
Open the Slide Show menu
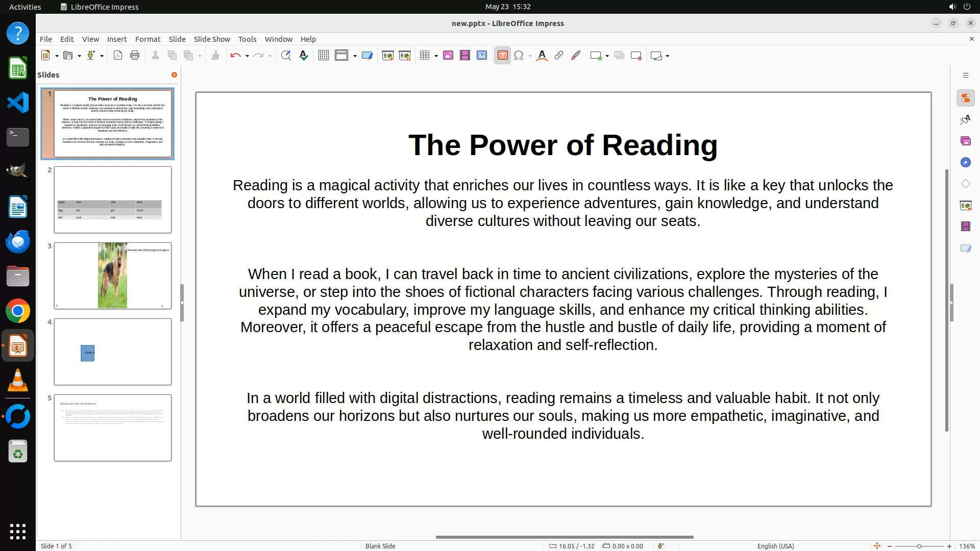click(212, 39)
